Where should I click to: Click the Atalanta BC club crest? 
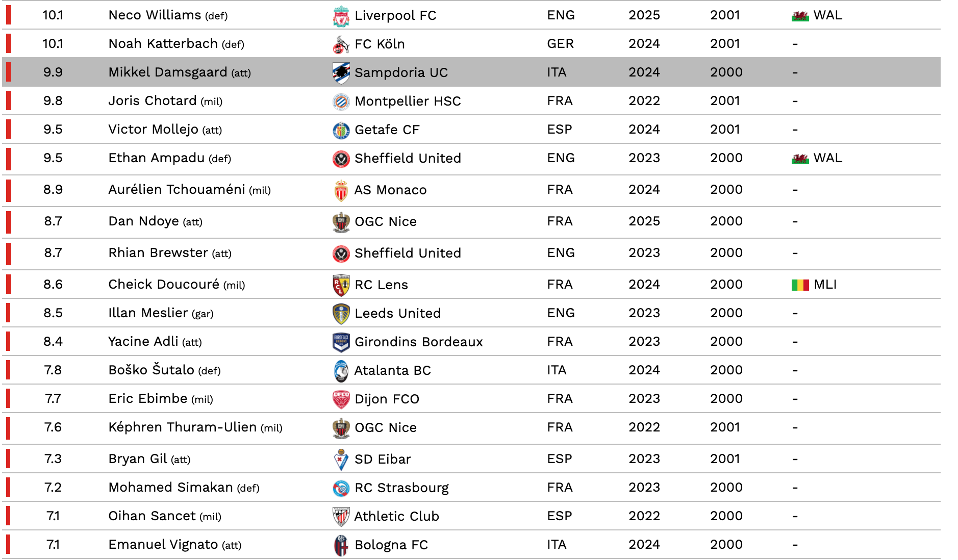(341, 371)
